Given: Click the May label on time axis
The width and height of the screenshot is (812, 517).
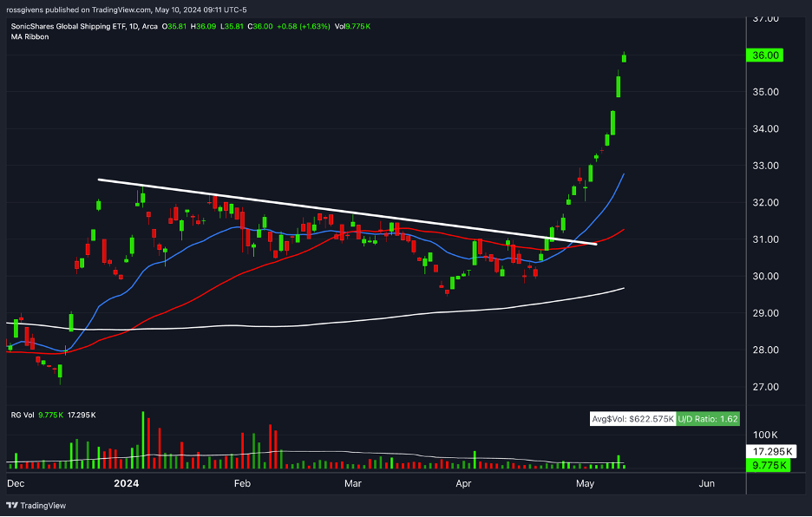Looking at the screenshot, I should click(x=586, y=483).
